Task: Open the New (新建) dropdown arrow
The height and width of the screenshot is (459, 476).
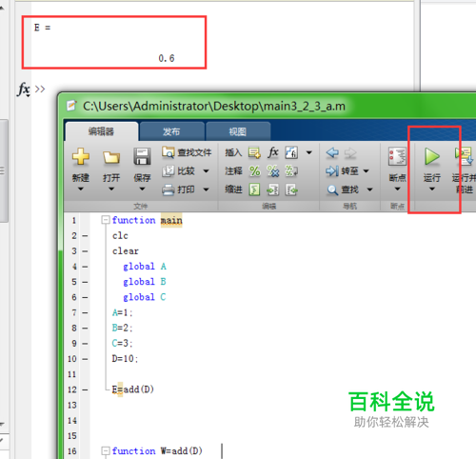Action: 81,190
